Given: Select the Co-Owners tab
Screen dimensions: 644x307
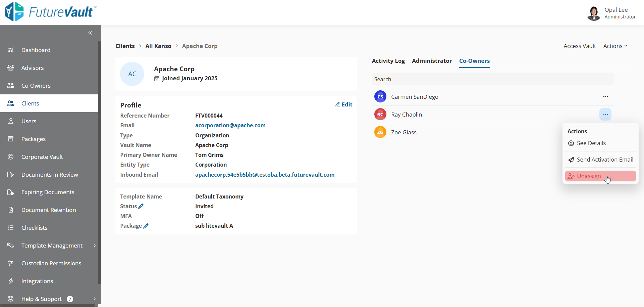Looking at the screenshot, I should pyautogui.click(x=475, y=61).
